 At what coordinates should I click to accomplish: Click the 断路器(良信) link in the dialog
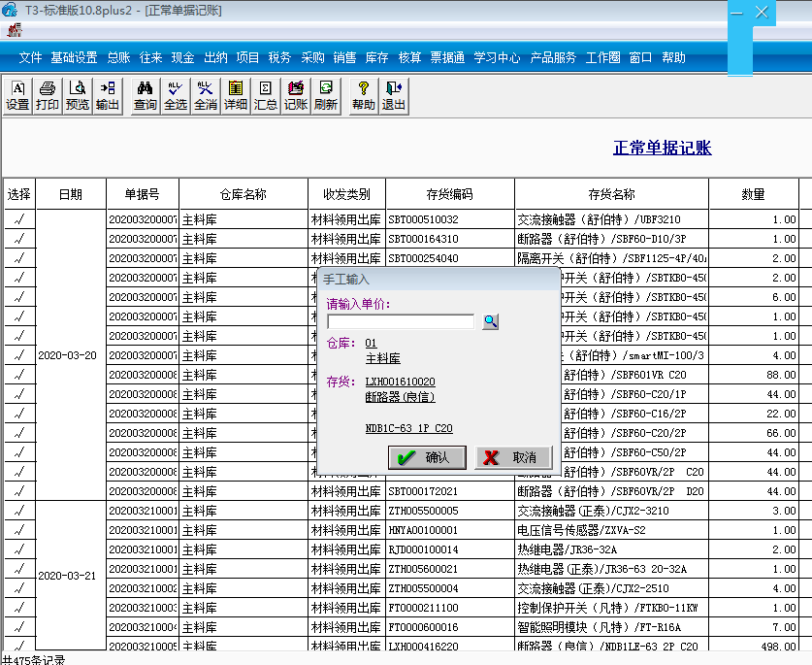400,397
